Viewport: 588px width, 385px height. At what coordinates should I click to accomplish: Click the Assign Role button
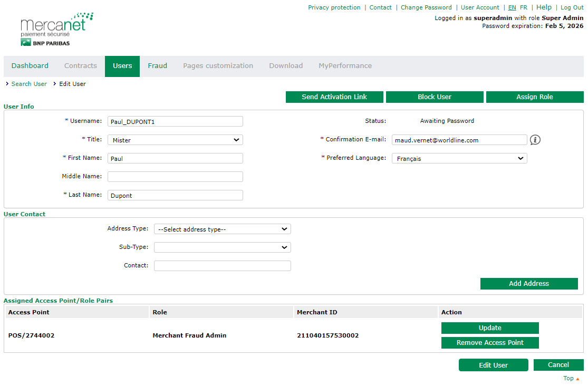[x=534, y=97]
